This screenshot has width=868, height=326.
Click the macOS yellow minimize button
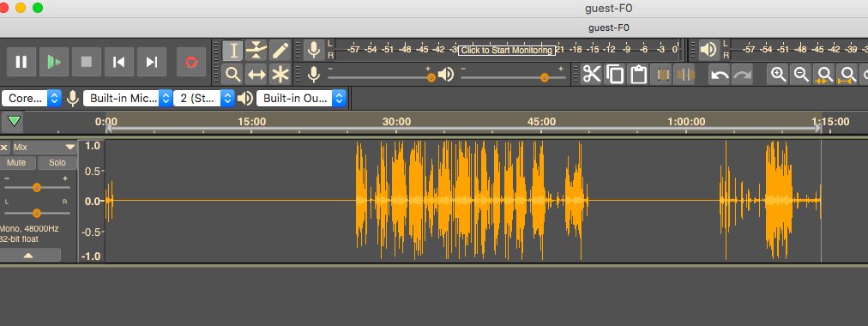pos(21,8)
